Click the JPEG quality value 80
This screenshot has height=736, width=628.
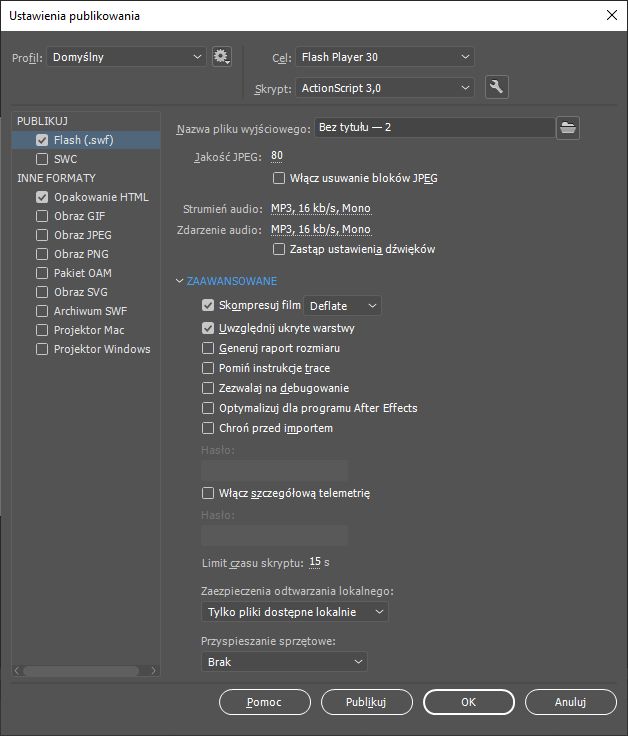coord(277,156)
